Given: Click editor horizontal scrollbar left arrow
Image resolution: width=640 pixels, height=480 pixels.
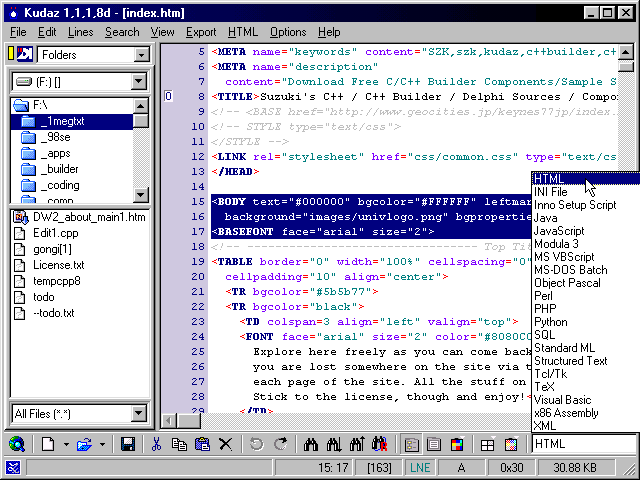Looking at the screenshot, I should (169, 420).
